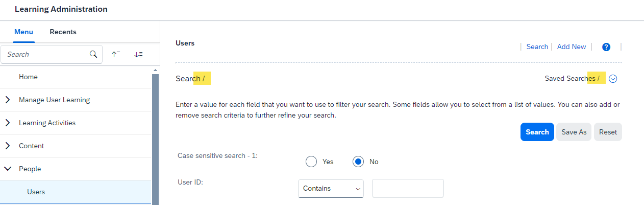
Task: Switch to the Recents tab
Action: pos(63,32)
